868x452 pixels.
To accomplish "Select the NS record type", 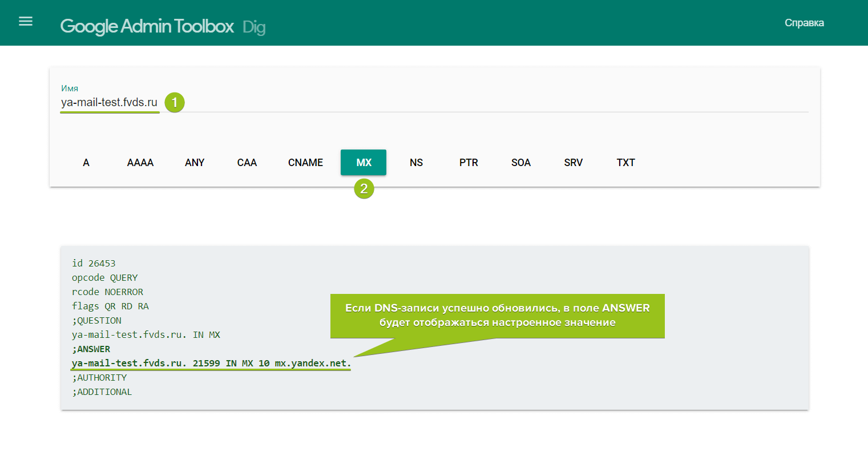I will [x=416, y=163].
